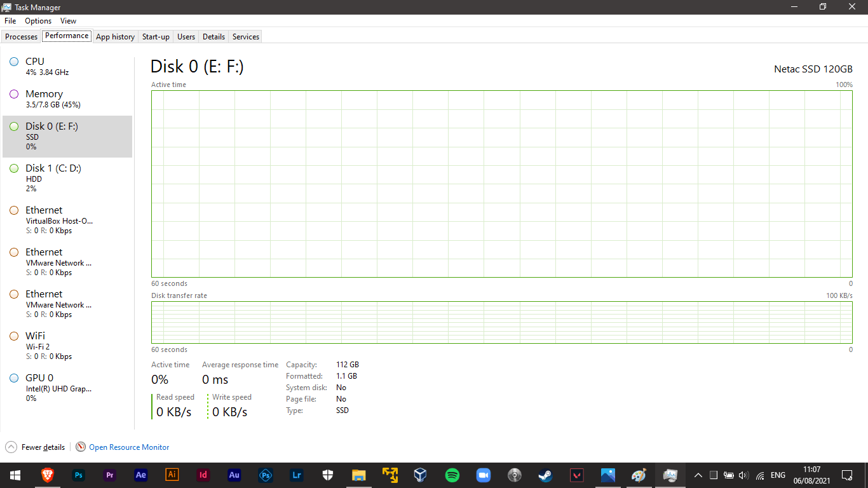The height and width of the screenshot is (488, 868).
Task: Collapse view with Fewer details arrow
Action: coord(11,447)
